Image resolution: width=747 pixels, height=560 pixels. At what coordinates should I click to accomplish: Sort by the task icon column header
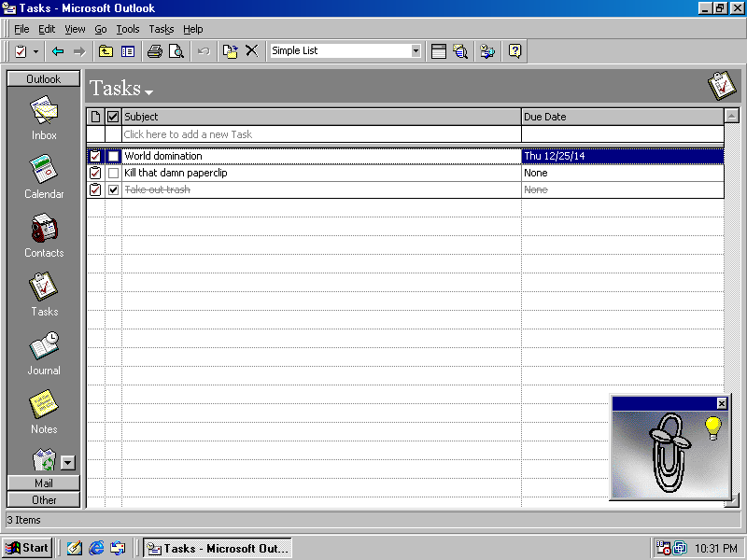[95, 117]
